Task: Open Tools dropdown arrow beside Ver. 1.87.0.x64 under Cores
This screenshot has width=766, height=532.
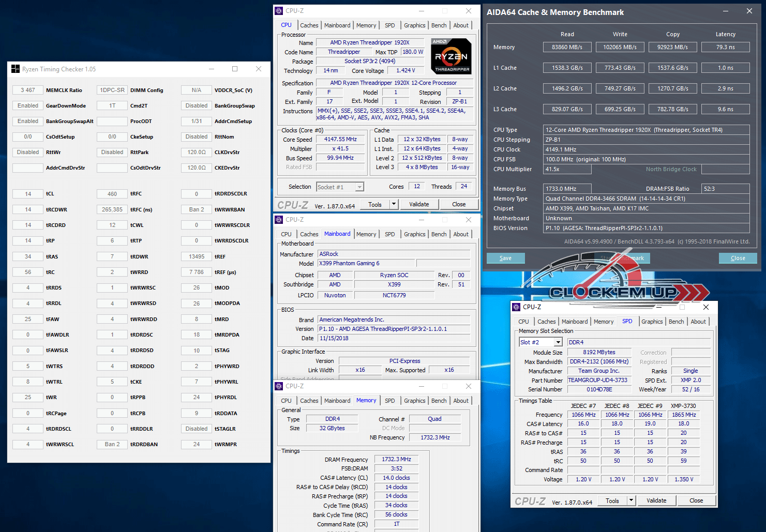Action: [394, 204]
